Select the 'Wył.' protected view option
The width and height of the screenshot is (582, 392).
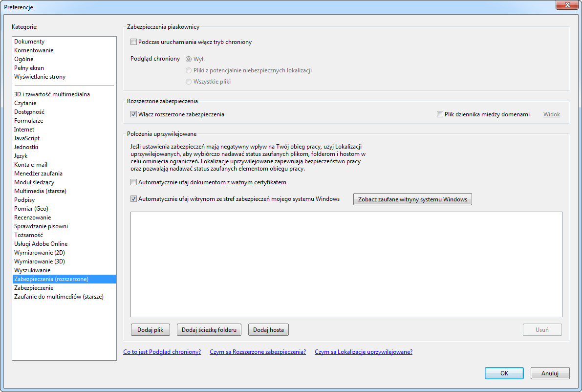pyautogui.click(x=189, y=59)
